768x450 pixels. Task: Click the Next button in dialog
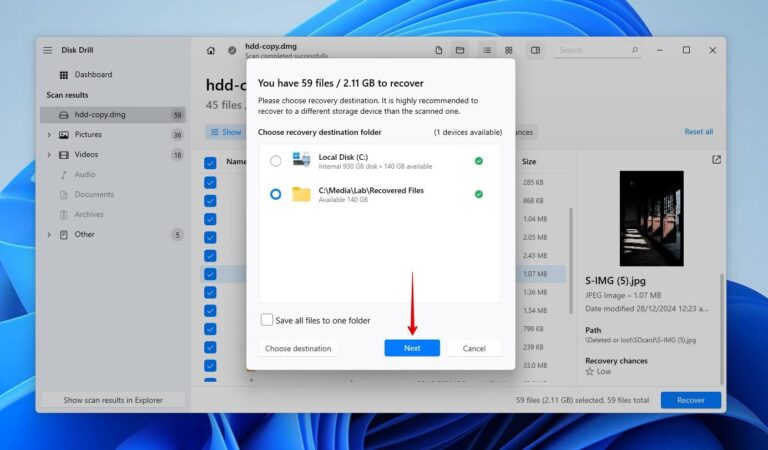click(412, 348)
